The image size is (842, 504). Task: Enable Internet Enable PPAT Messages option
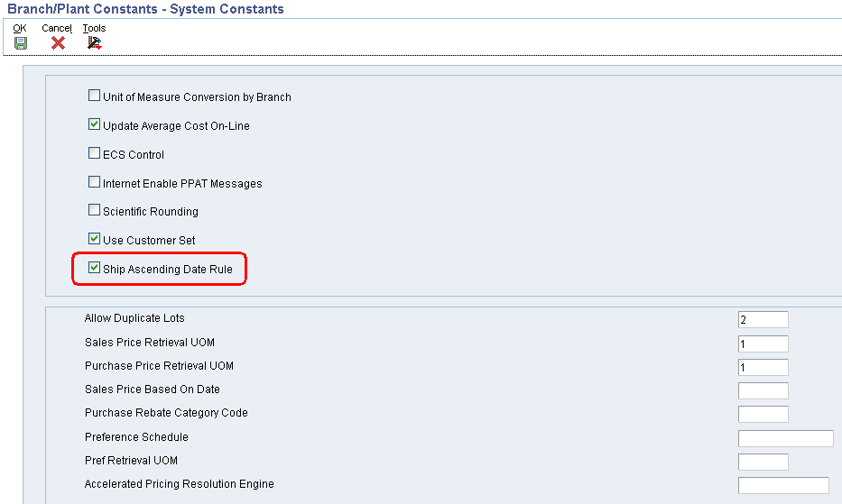tap(94, 182)
